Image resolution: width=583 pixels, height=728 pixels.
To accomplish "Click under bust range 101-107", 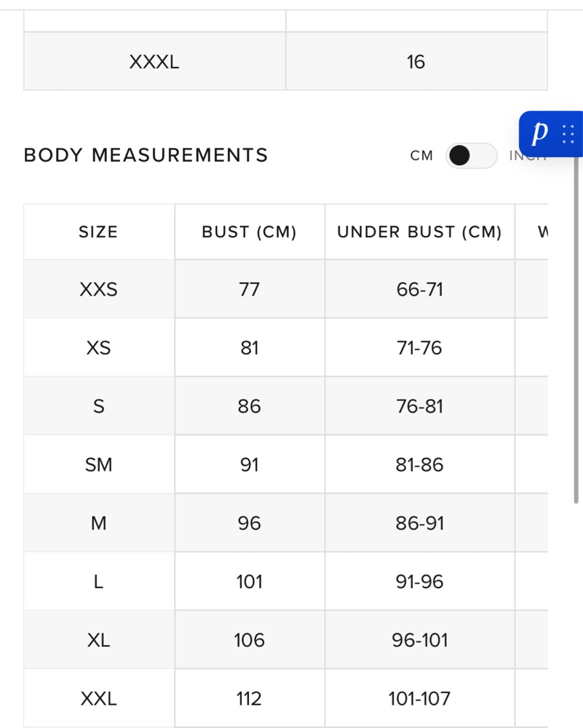I will click(x=420, y=698).
